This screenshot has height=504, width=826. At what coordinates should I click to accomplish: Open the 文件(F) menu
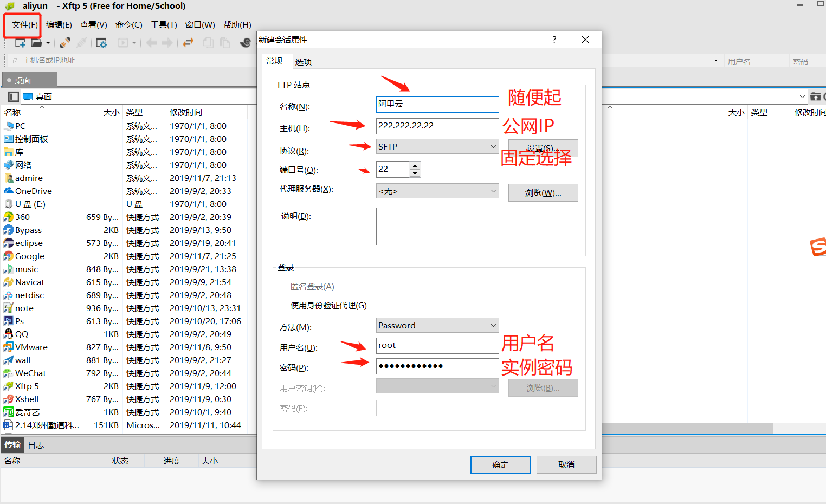point(25,25)
